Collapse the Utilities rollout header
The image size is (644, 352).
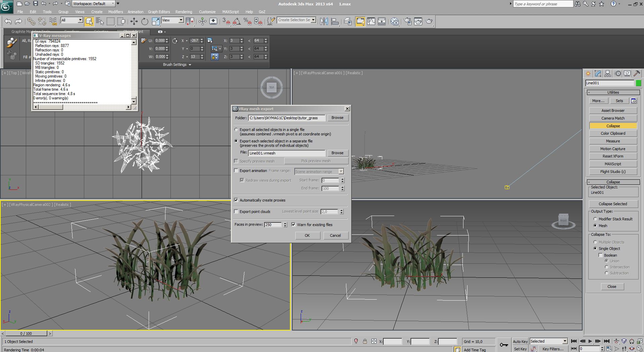click(613, 92)
